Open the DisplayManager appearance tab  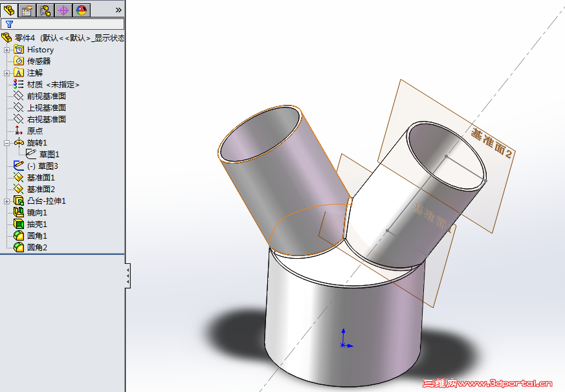coord(82,10)
